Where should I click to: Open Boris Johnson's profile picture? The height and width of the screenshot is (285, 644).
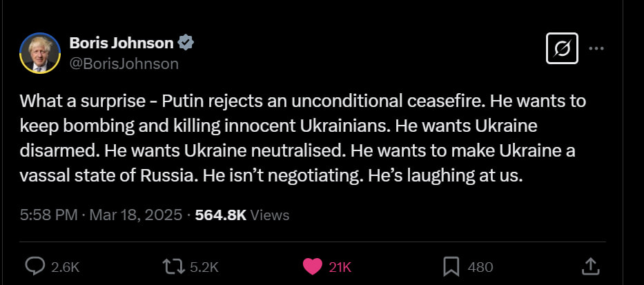coord(40,53)
